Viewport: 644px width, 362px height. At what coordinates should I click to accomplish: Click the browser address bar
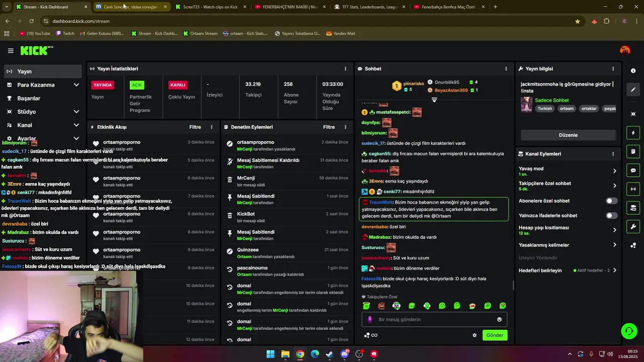point(307,21)
